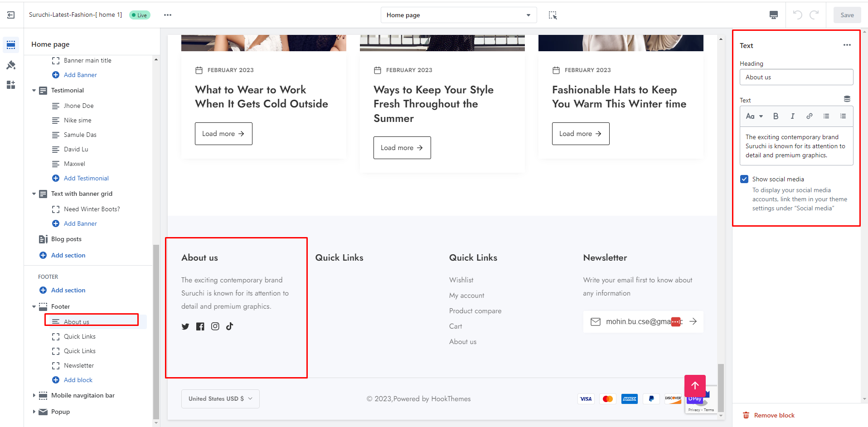This screenshot has height=427, width=868.
Task: Open the Home page template dropdown
Action: tap(458, 15)
